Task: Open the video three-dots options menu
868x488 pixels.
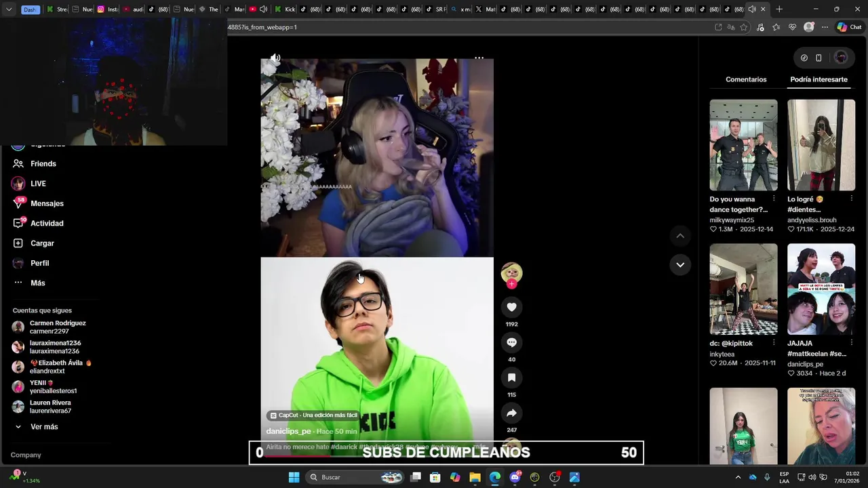Action: tap(479, 58)
